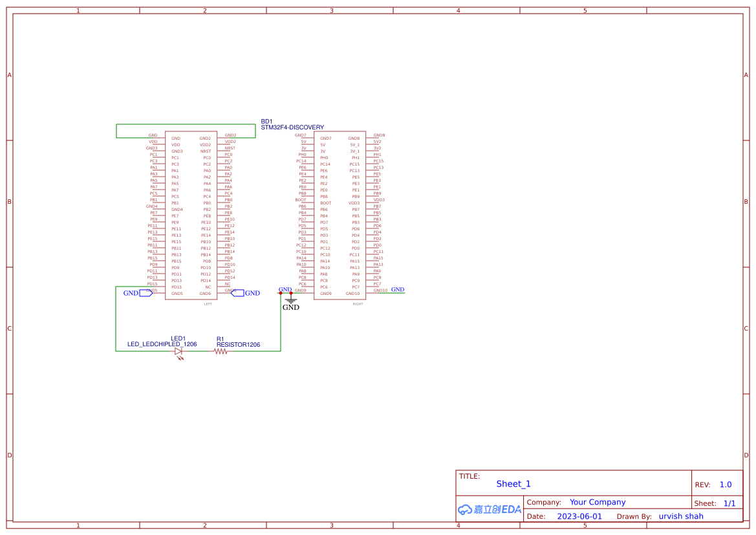The height and width of the screenshot is (535, 756).
Task: Click the BD1 STM32F4-DISCOVERY reference label
Action: [x=266, y=120]
